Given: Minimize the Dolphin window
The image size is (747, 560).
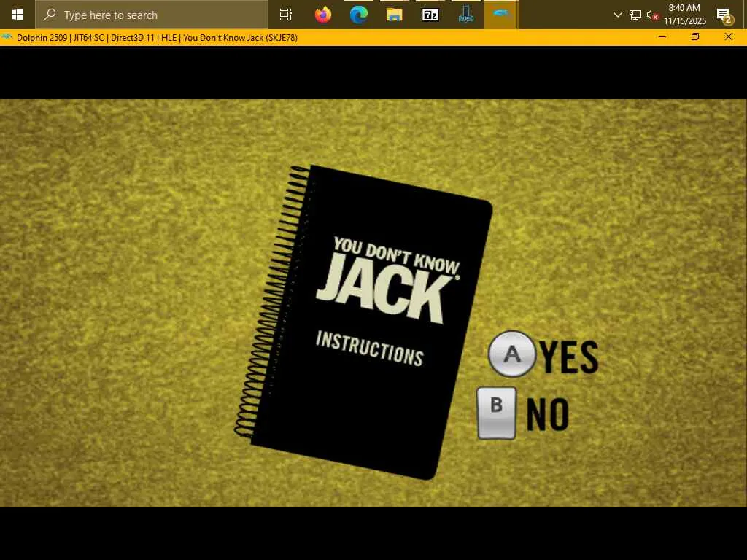Looking at the screenshot, I should click(662, 37).
